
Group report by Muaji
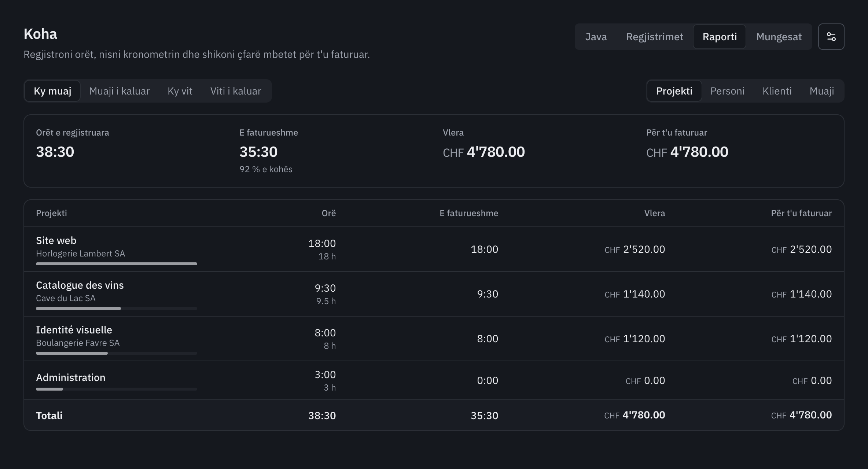[x=822, y=91]
